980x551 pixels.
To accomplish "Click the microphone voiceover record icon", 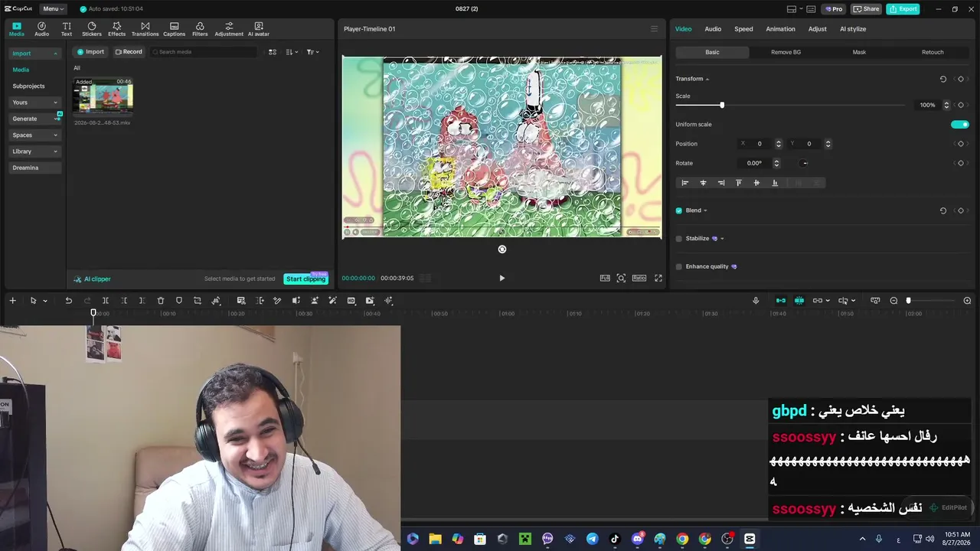I will point(756,301).
